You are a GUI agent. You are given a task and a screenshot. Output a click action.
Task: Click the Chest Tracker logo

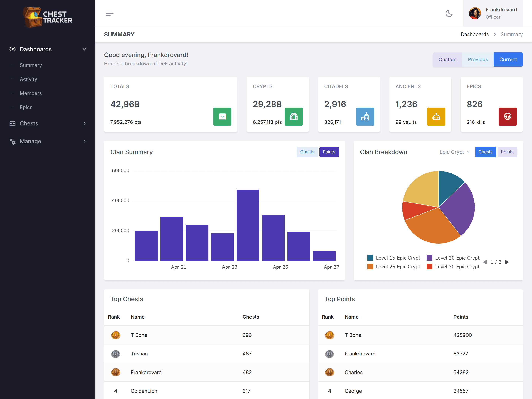pyautogui.click(x=47, y=17)
